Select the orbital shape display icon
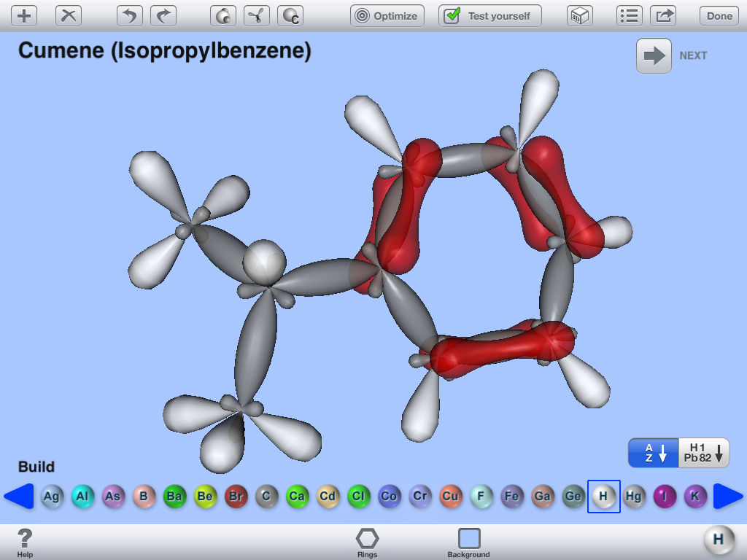The width and height of the screenshot is (747, 560). [x=257, y=16]
